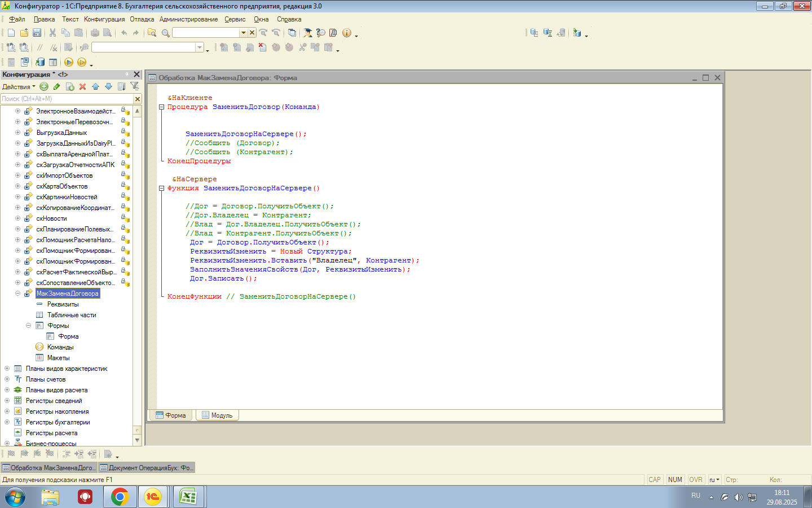Open the toolbar search field dropdown arrow
Viewport: 812px width, 508px height.
click(244, 33)
